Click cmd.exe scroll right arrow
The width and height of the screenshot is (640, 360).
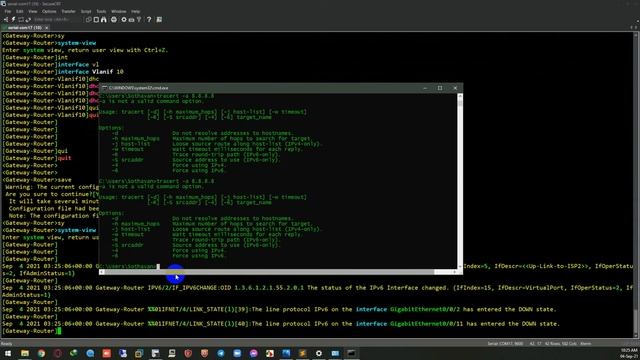click(x=454, y=272)
